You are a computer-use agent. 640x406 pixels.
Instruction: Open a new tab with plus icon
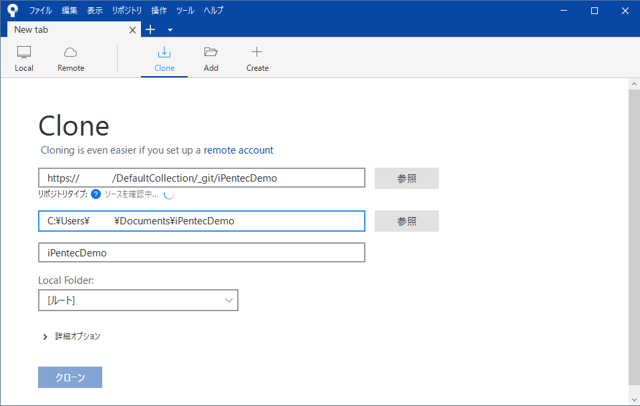[150, 29]
